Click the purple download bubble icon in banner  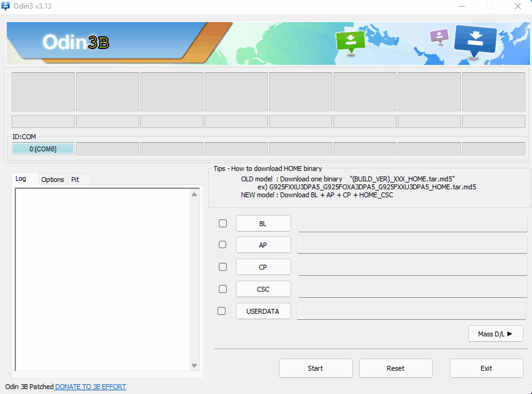[x=439, y=36]
